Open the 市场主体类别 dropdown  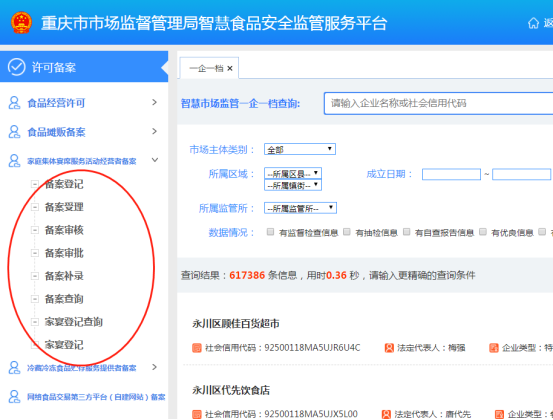coord(300,149)
